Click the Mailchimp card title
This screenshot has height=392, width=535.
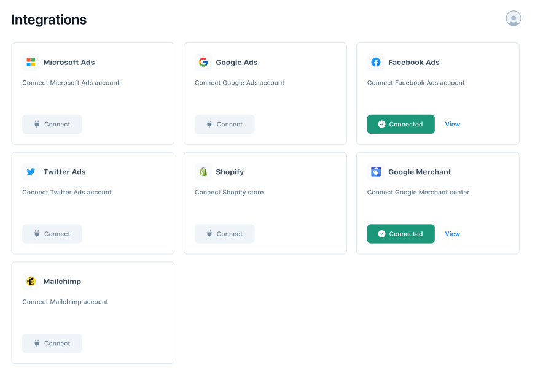(x=62, y=282)
